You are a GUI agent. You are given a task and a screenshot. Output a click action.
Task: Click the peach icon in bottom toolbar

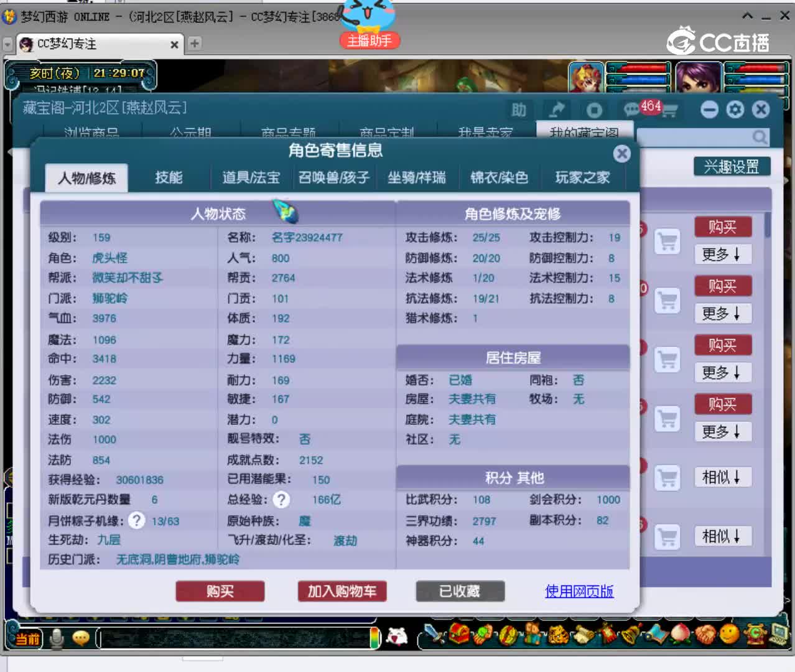tap(680, 635)
